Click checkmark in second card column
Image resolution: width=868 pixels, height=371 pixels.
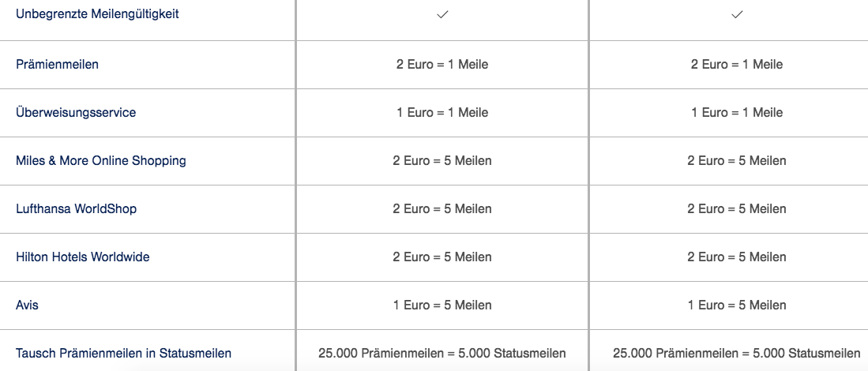click(x=736, y=16)
